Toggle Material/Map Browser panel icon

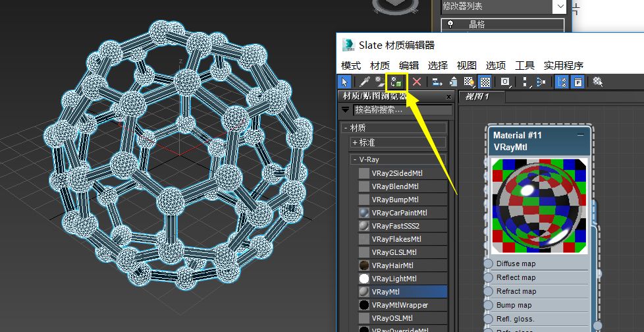click(x=562, y=82)
